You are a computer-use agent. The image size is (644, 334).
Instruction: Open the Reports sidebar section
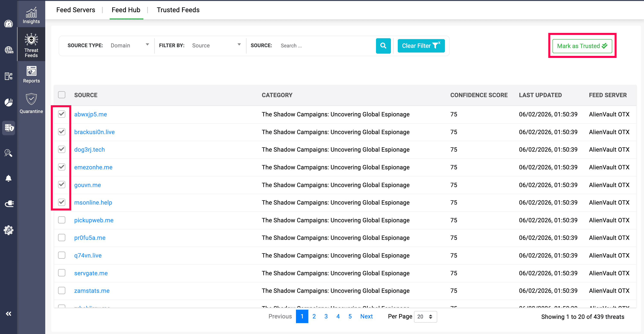point(31,74)
